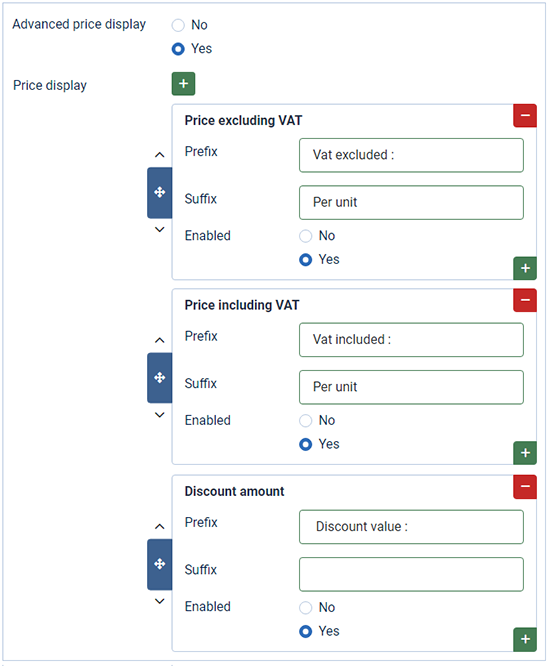Remove the Price including VAT block
550x666 pixels.
coord(525,300)
